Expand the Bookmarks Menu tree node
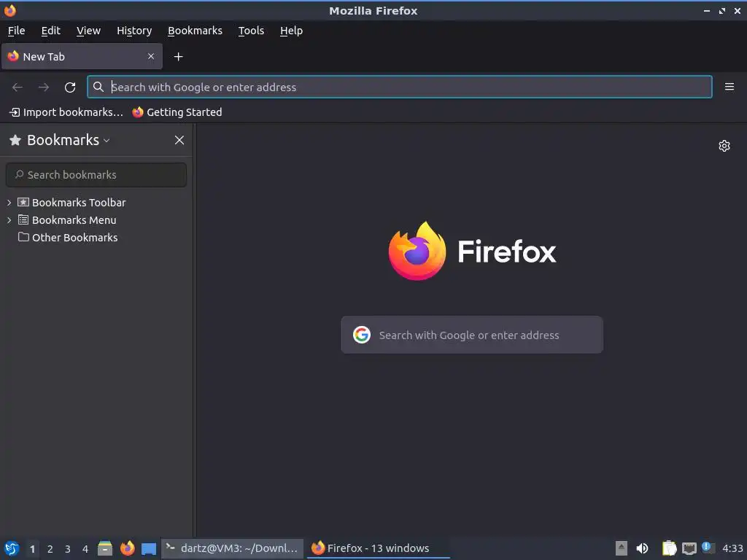Image resolution: width=747 pixels, height=560 pixels. pos(9,220)
